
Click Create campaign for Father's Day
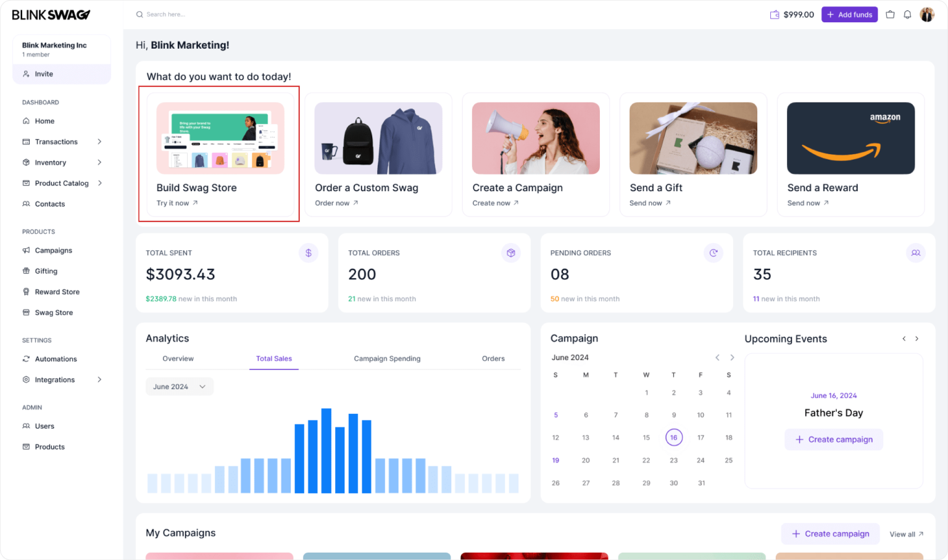pyautogui.click(x=834, y=439)
